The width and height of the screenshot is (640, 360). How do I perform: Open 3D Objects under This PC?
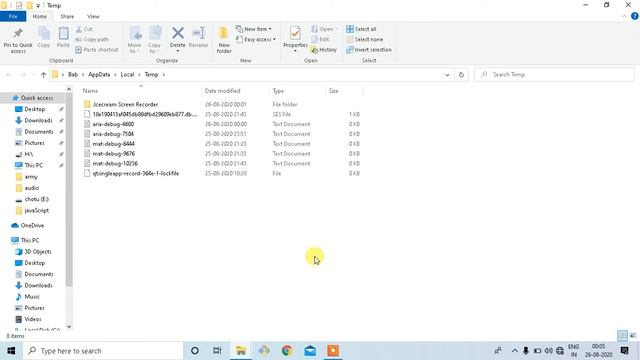pyautogui.click(x=38, y=251)
